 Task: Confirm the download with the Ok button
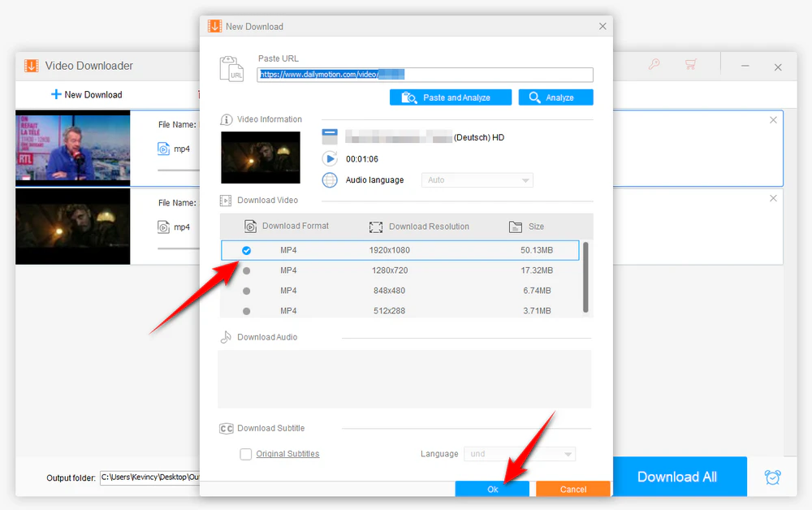(x=491, y=488)
